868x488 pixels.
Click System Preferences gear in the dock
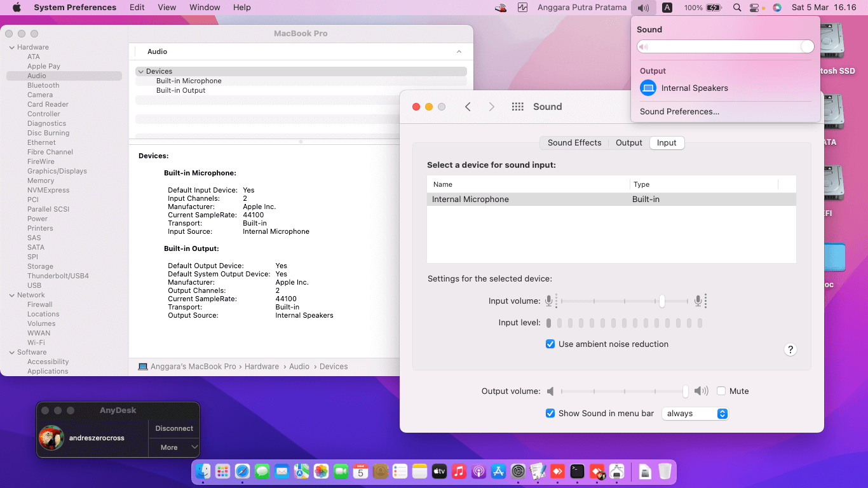(x=518, y=471)
